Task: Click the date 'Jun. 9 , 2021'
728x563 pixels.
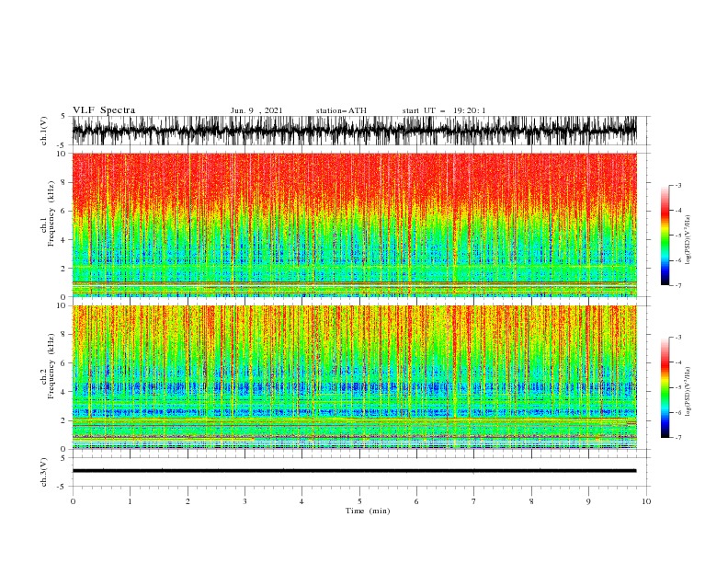Action: [x=256, y=110]
